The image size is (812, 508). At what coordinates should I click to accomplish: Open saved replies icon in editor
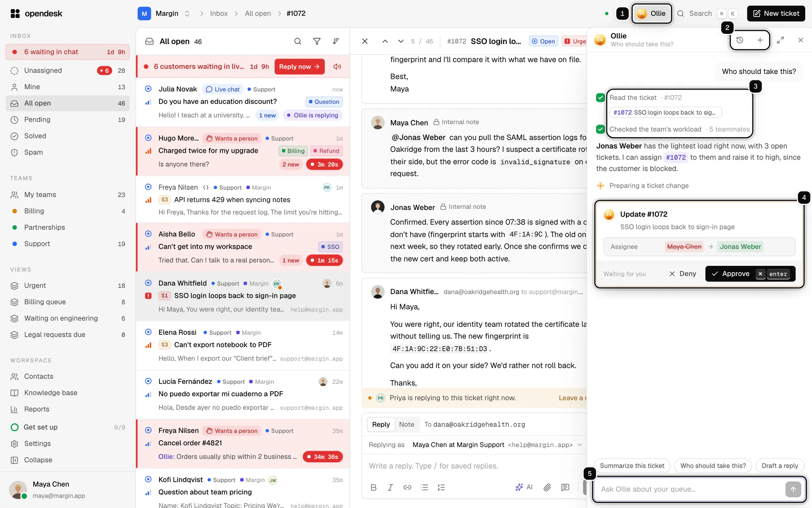565,487
